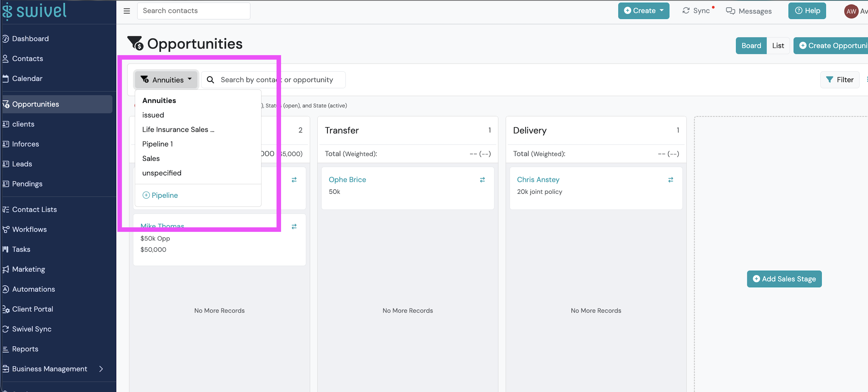Open Tasks in the sidebar
The image size is (868, 392).
[x=21, y=249]
